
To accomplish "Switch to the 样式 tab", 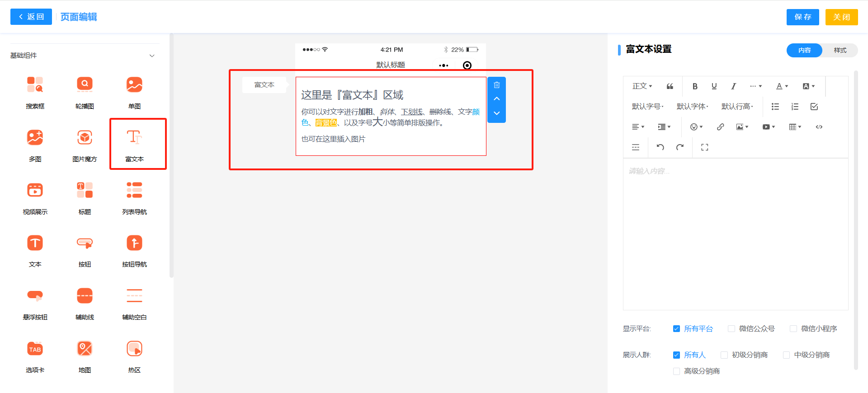I will (x=840, y=50).
